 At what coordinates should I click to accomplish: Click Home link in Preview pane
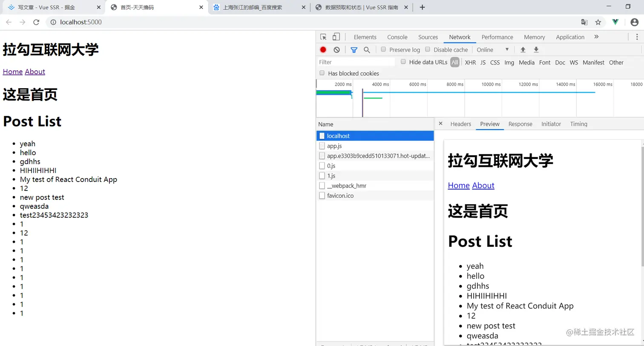coord(459,185)
